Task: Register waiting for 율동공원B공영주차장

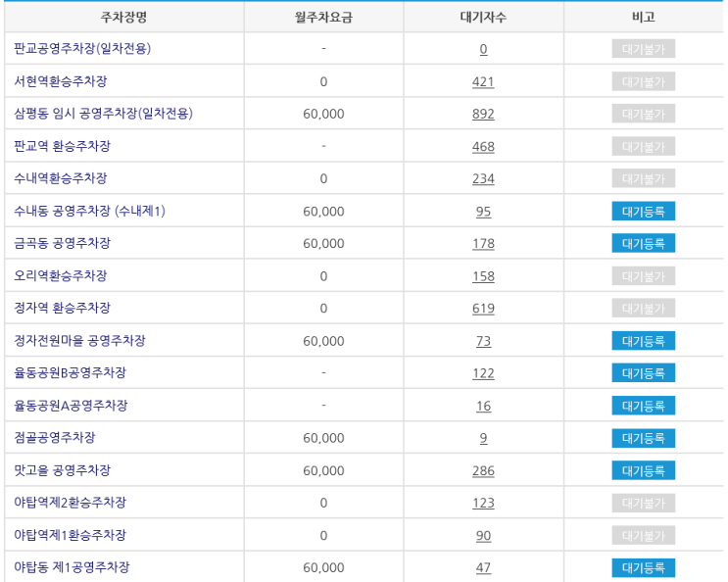Action: click(643, 372)
